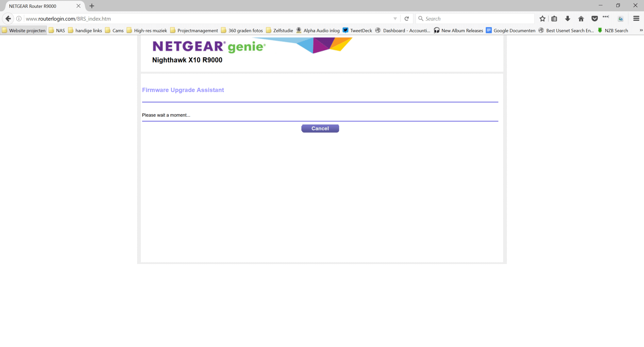The height and width of the screenshot is (347, 644).
Task: Open the Dashboard - Accounti... bookmark
Action: (403, 30)
